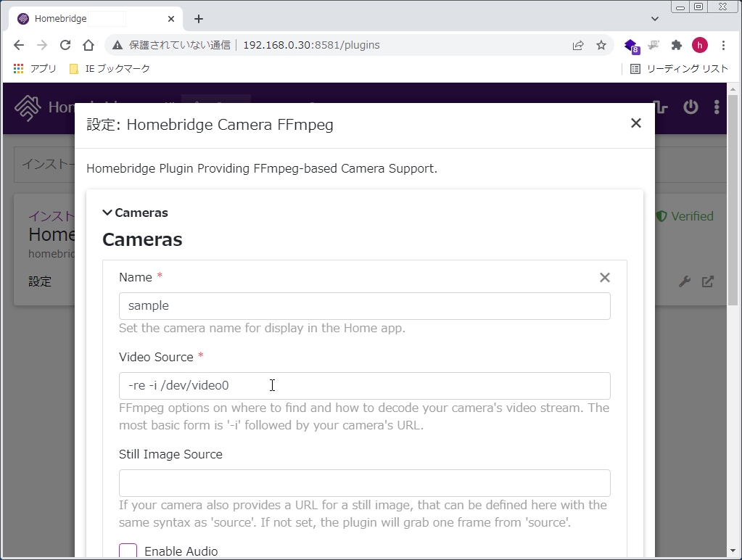
Task: Bookmark this page with the star
Action: coord(601,45)
